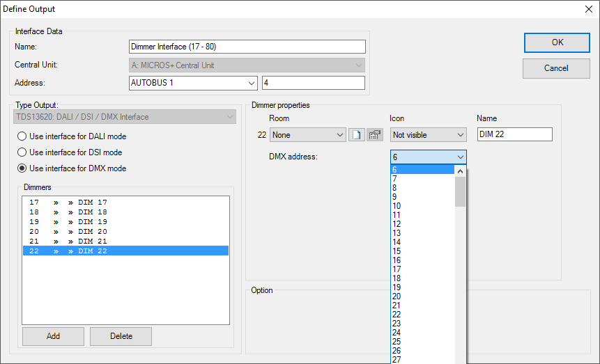Click scroll-up arrow in DMX address list

pyautogui.click(x=460, y=171)
